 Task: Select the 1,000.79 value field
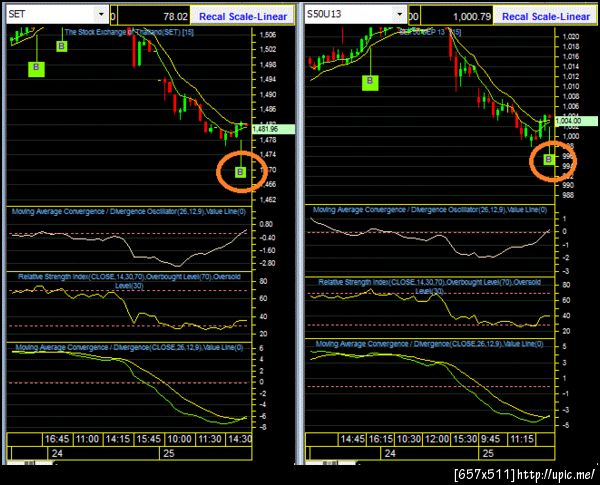pyautogui.click(x=456, y=16)
